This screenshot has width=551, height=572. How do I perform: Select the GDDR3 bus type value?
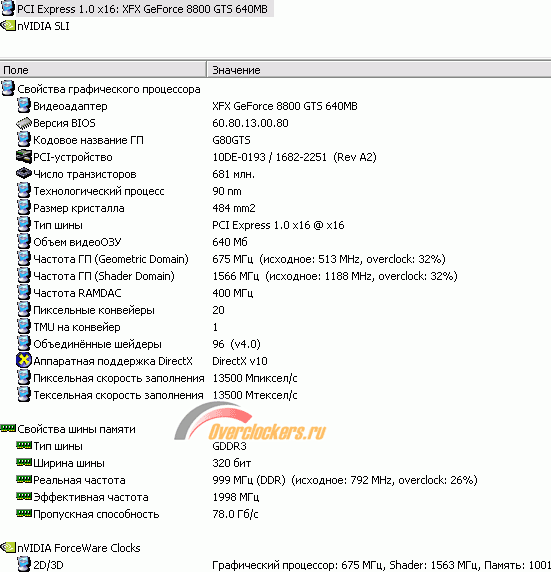pyautogui.click(x=229, y=446)
